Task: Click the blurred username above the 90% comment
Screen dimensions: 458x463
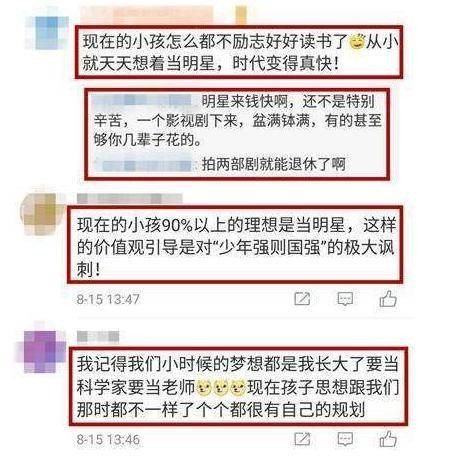Action: point(130,199)
